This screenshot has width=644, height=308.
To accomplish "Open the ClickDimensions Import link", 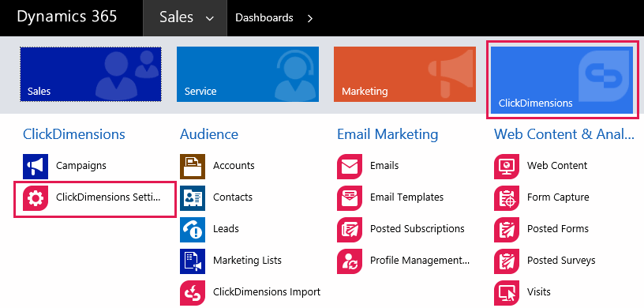I will [267, 292].
